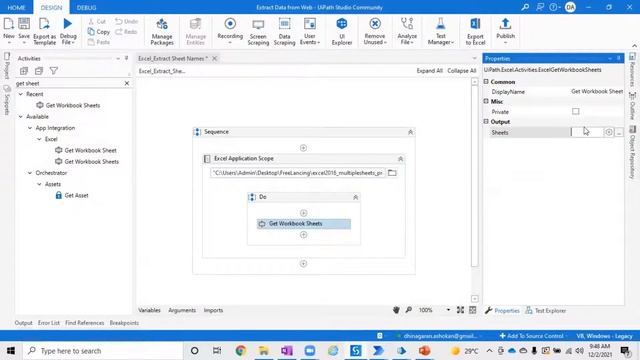Screen dimensions: 640x360
Task: Click plus button beside Sheets field
Action: pos(609,132)
